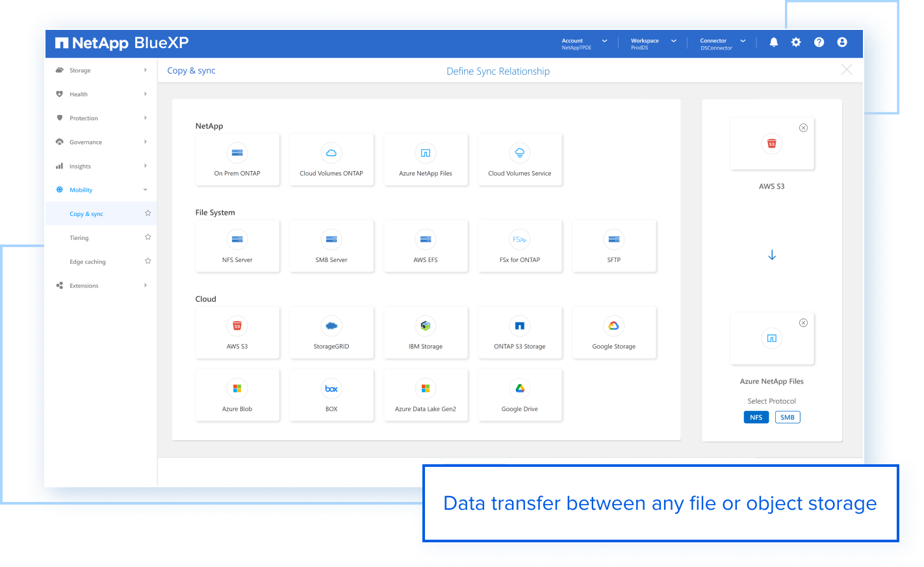Select the SFTP file system icon
Screen dimensions: 924x567
(614, 246)
